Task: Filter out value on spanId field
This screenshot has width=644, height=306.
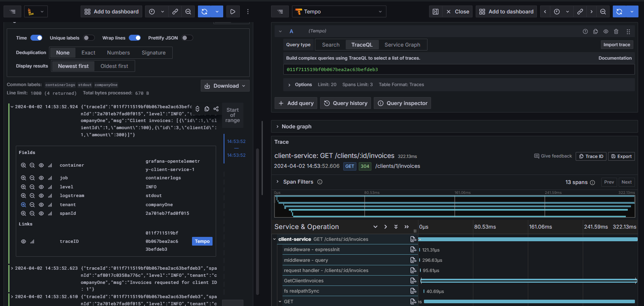Action: click(x=32, y=214)
